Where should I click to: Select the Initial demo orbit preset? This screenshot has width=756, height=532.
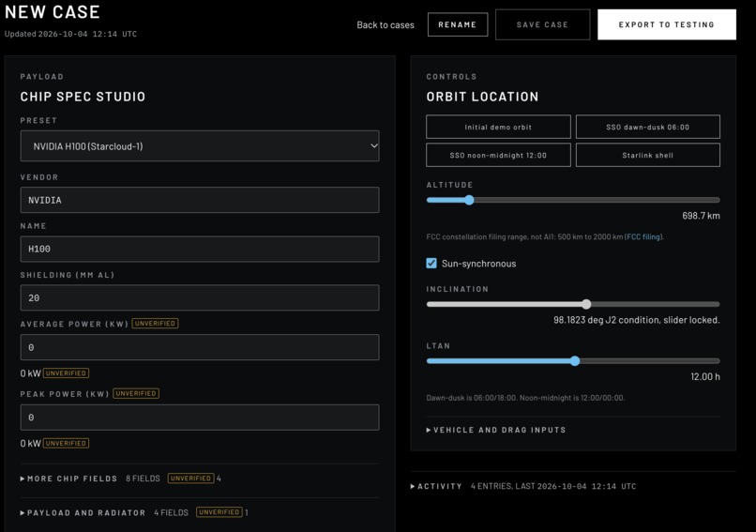point(498,127)
